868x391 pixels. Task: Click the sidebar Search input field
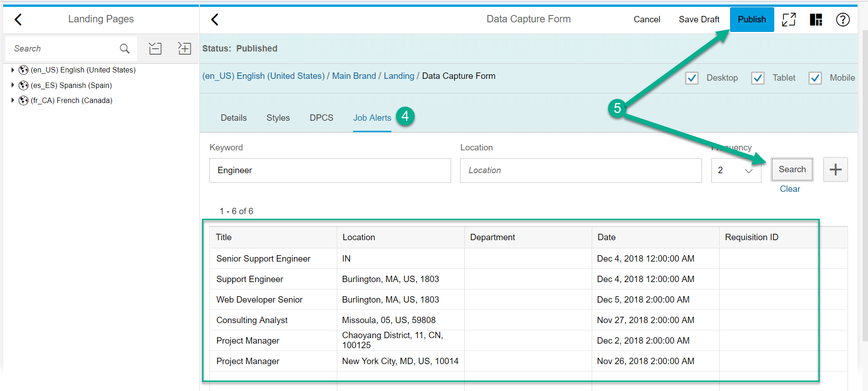pyautogui.click(x=64, y=48)
